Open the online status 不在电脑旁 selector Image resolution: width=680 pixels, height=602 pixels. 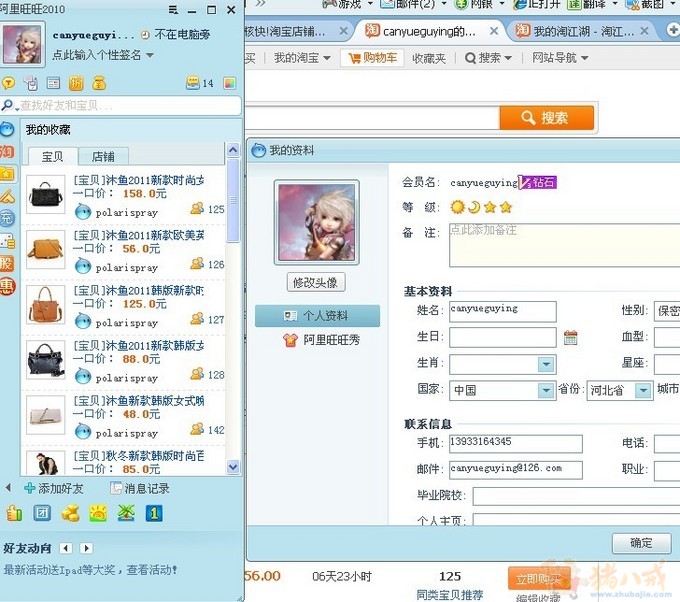tap(176, 35)
